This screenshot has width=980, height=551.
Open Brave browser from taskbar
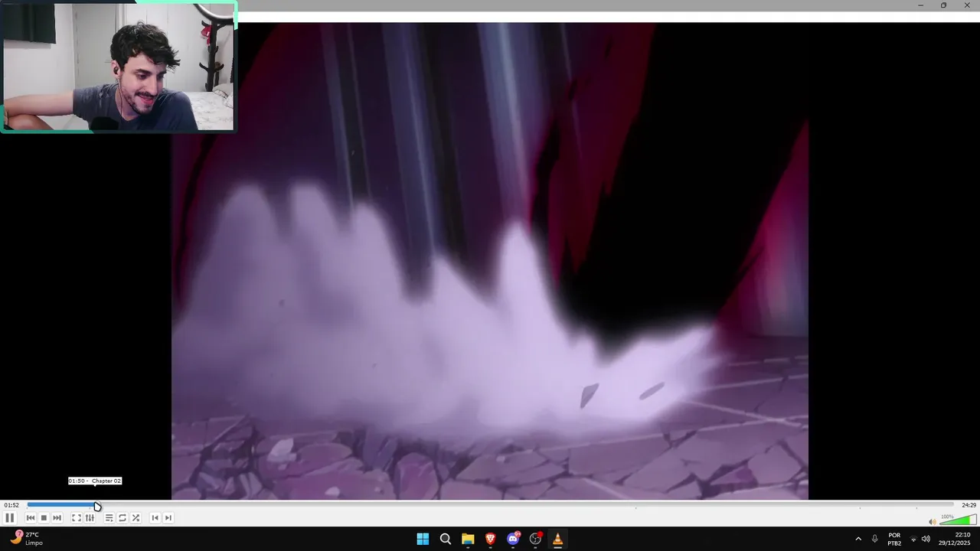491,539
